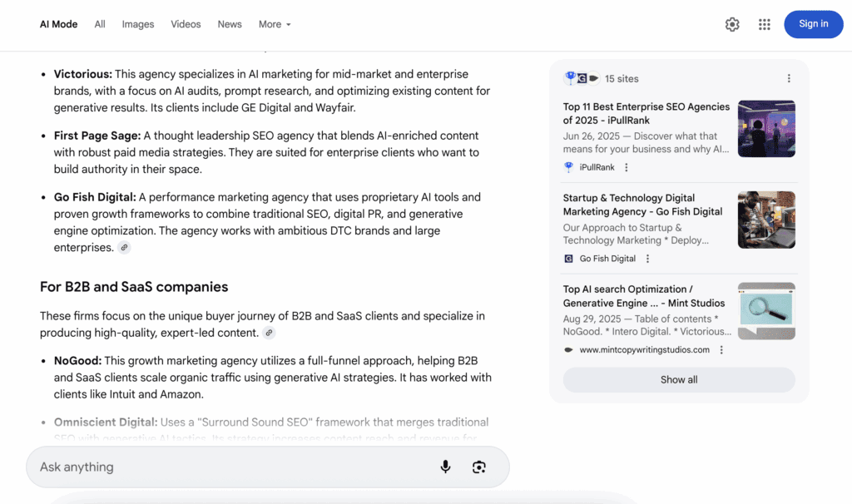Open more options for 15 sites panel
Viewport: 852px width, 504px height.
tap(789, 79)
